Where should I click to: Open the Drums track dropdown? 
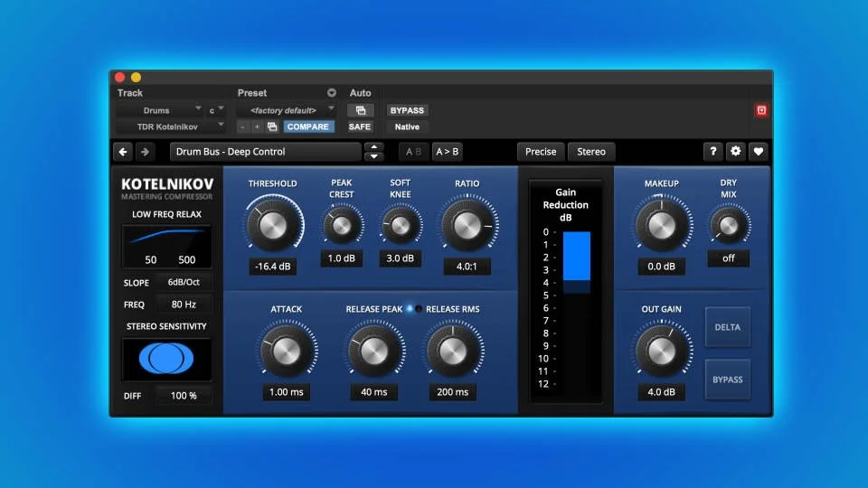(160, 110)
